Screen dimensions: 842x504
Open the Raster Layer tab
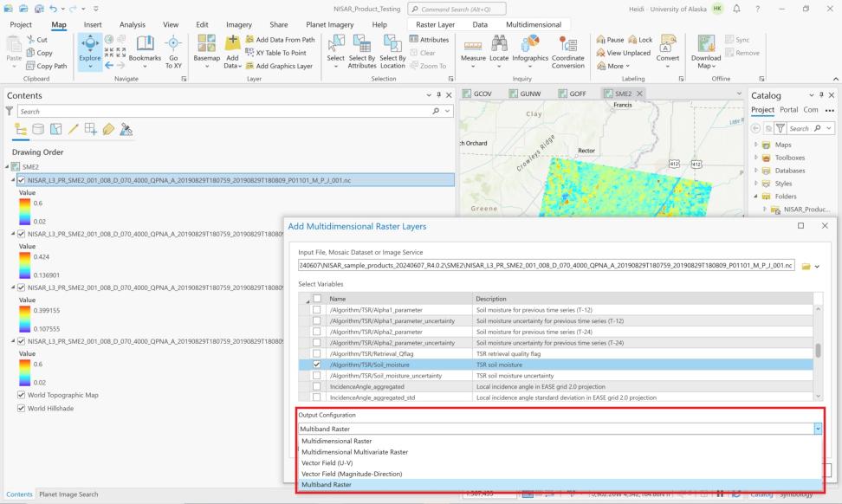click(x=435, y=25)
